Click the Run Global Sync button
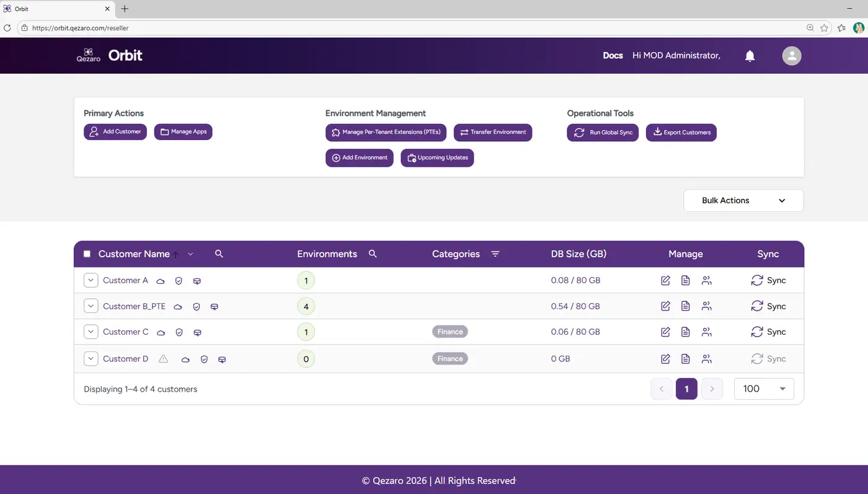 coord(602,133)
